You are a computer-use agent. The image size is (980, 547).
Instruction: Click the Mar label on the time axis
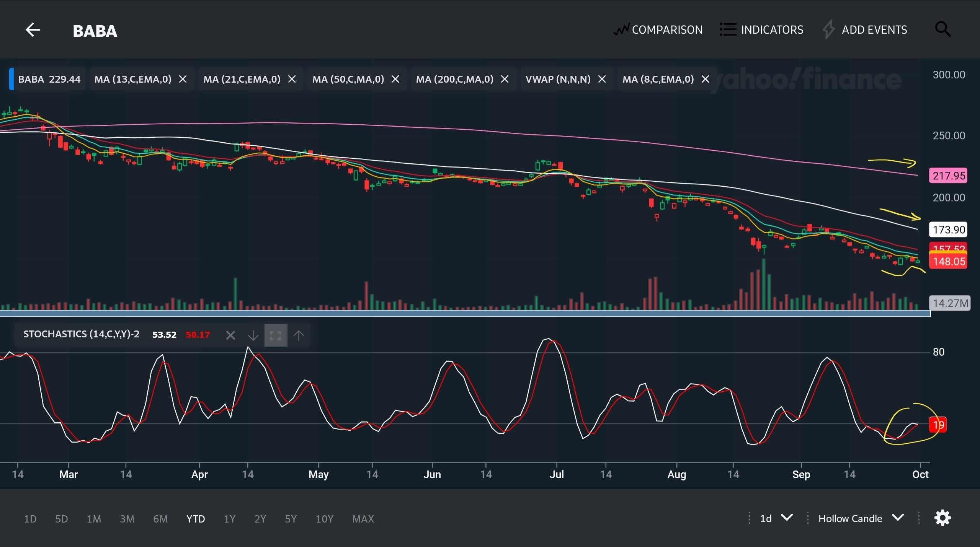69,475
